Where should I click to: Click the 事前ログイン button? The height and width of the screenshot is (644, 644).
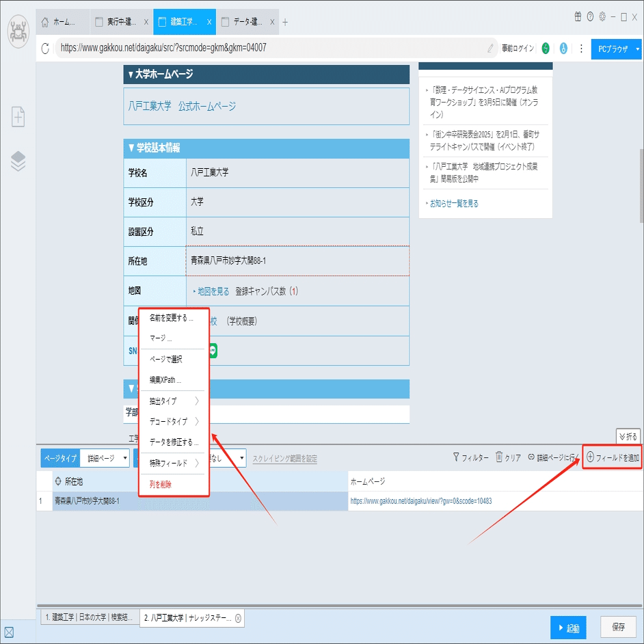[518, 49]
